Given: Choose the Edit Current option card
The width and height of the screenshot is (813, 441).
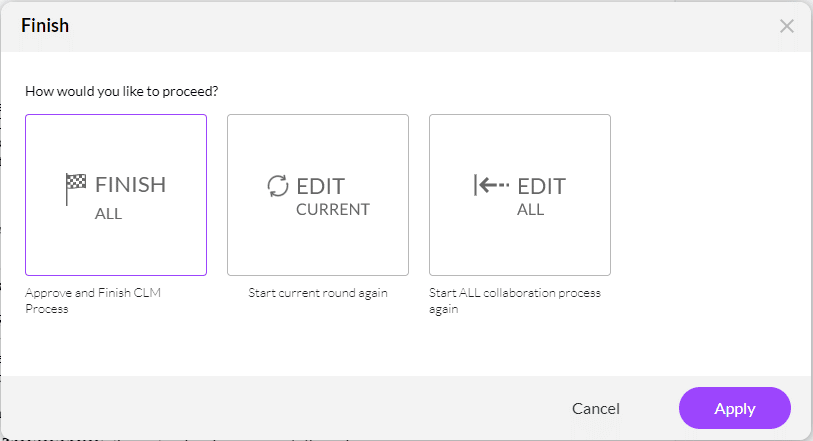Looking at the screenshot, I should click(318, 195).
